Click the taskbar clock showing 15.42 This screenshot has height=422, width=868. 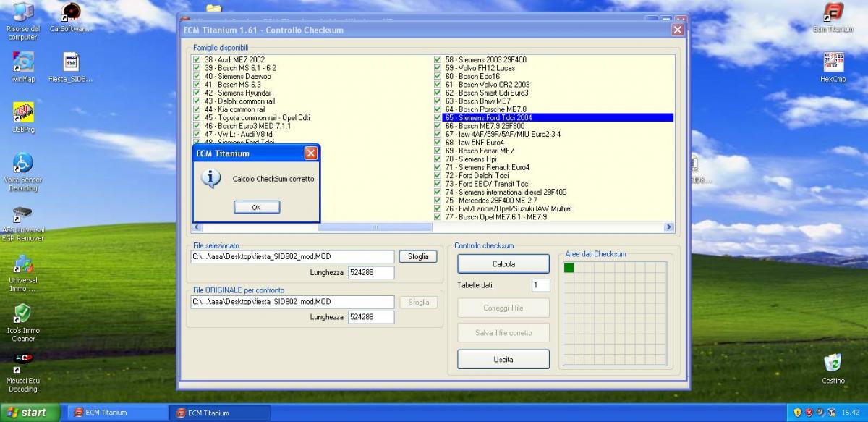pyautogui.click(x=850, y=413)
